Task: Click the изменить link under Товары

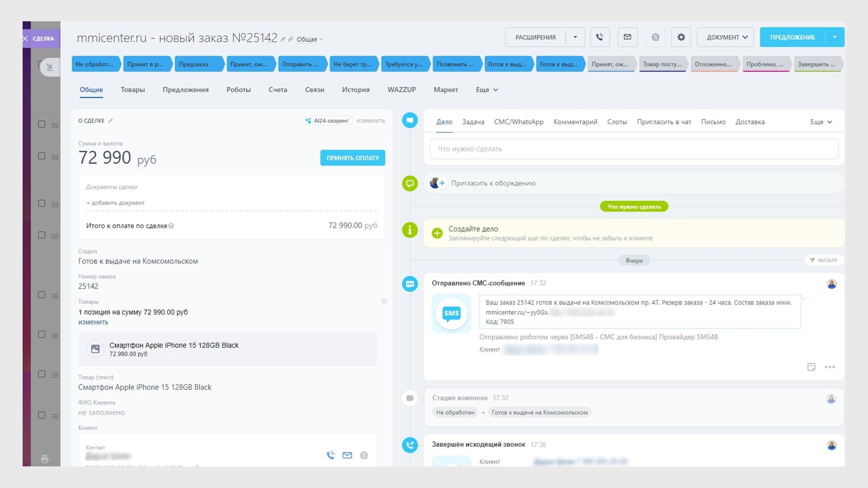Action: point(93,322)
